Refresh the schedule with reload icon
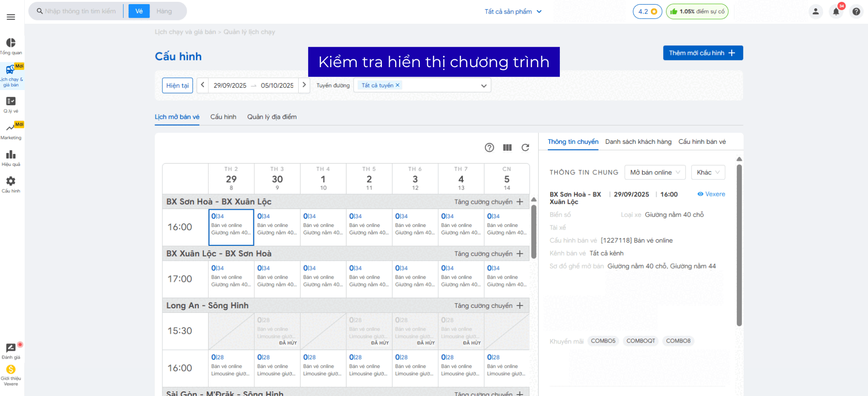The image size is (868, 396). 525,148
